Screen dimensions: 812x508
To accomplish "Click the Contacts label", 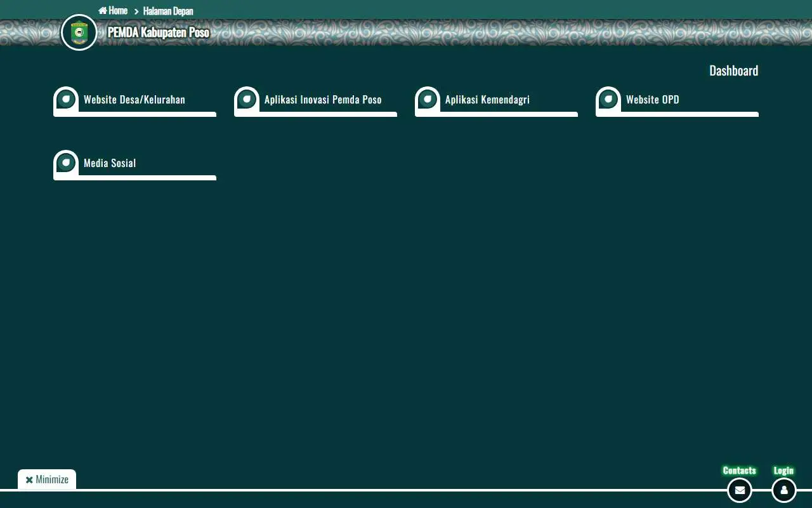I will pos(740,471).
